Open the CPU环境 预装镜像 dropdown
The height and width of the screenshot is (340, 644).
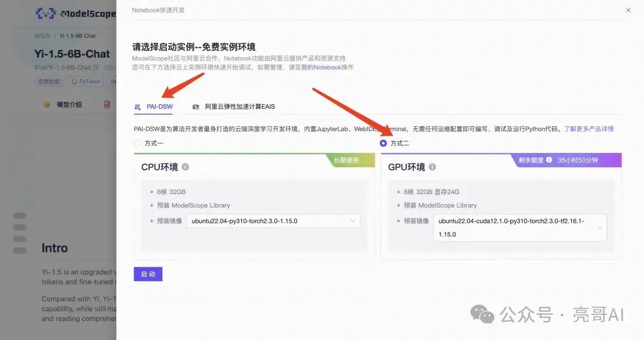273,221
